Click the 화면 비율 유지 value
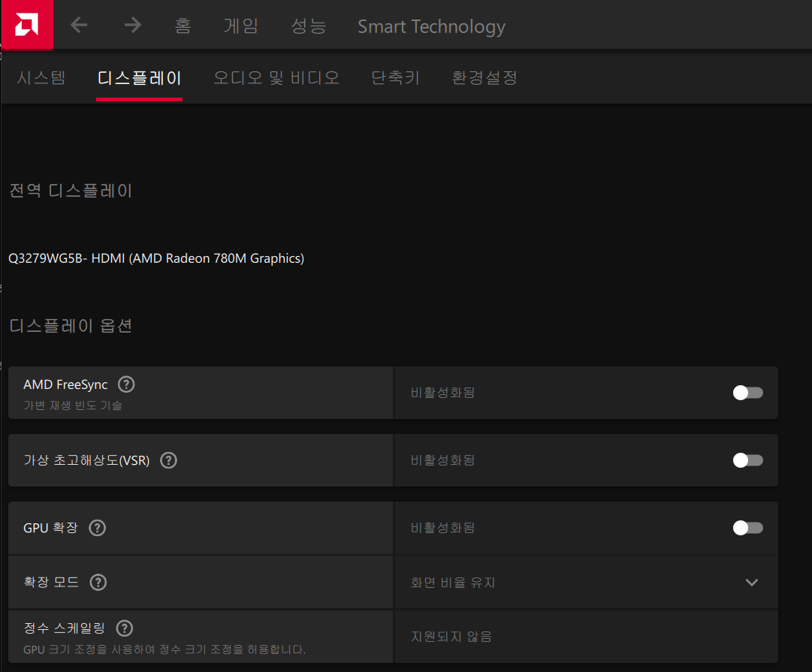Screen dimensions: 812x672 (x=453, y=583)
